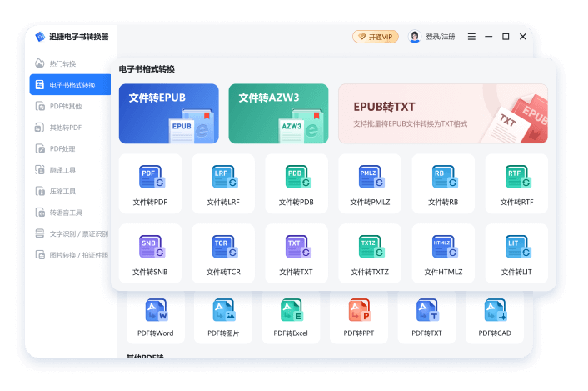Launch the PDF转图片 tool
Image resolution: width=588 pixels, height=391 pixels.
(x=223, y=318)
